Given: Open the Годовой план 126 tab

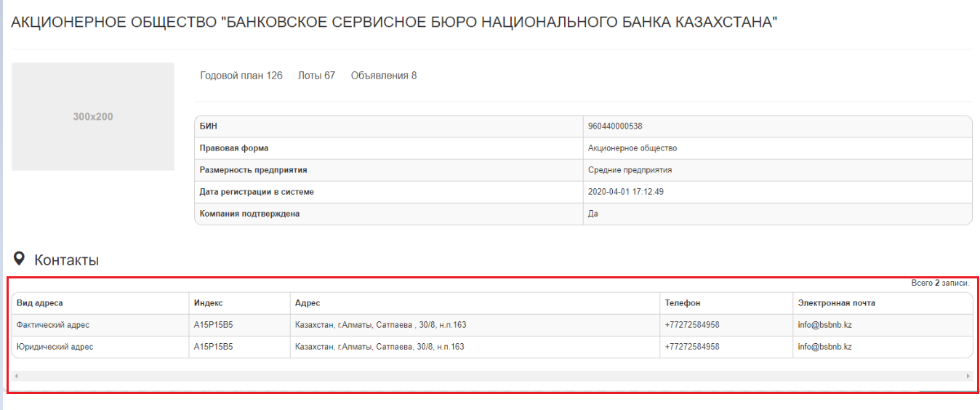Looking at the screenshot, I should (x=241, y=76).
